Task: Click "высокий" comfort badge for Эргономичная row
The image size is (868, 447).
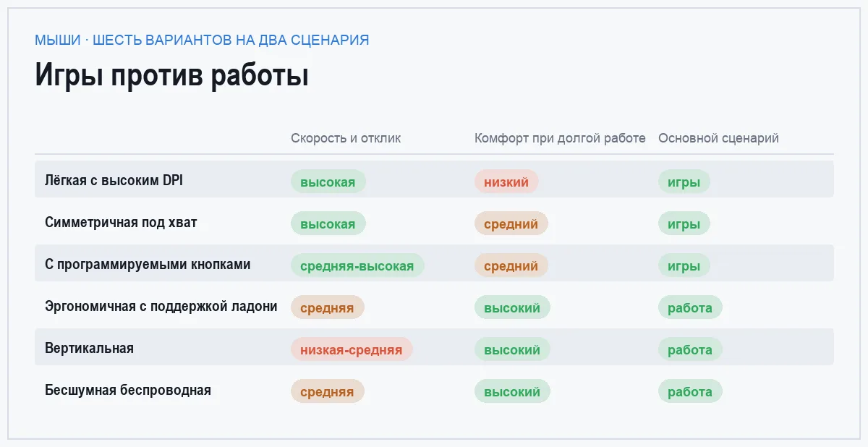Action: [512, 307]
